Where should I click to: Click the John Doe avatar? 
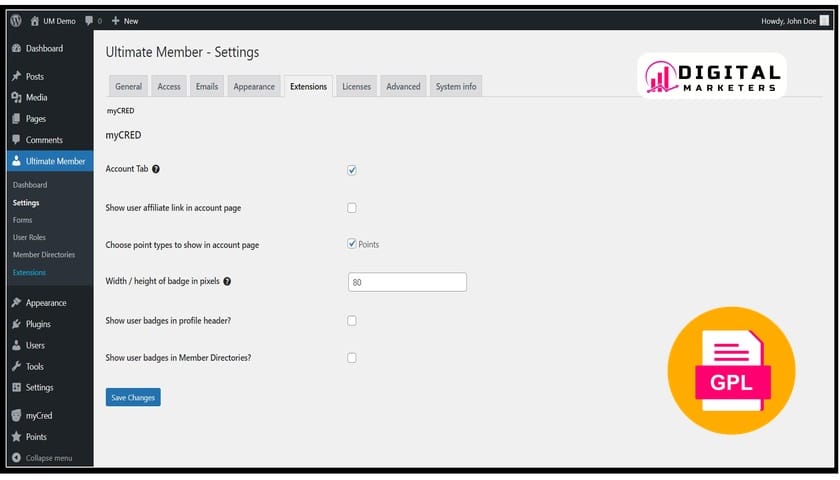pyautogui.click(x=824, y=21)
